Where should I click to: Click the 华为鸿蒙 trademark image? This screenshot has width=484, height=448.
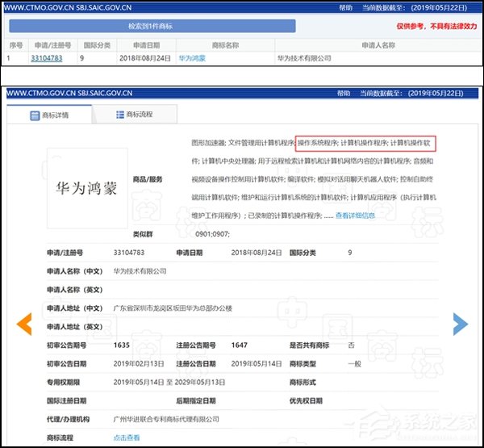coord(87,188)
